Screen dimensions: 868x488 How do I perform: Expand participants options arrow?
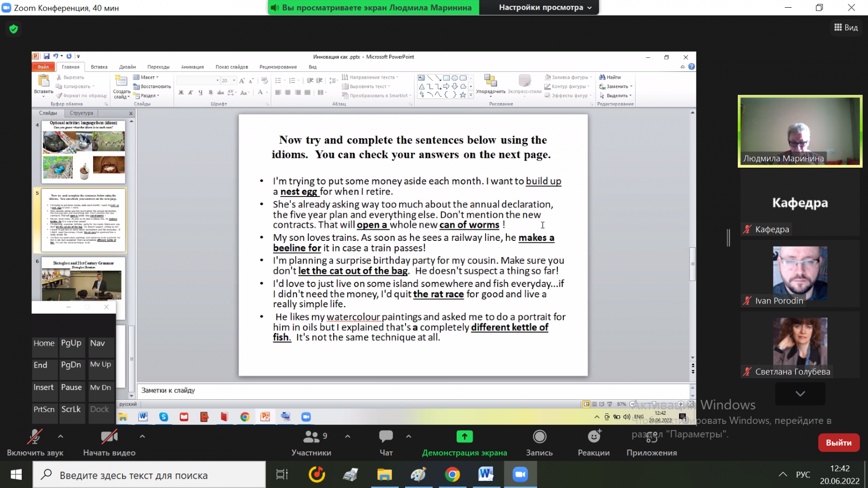(x=348, y=436)
